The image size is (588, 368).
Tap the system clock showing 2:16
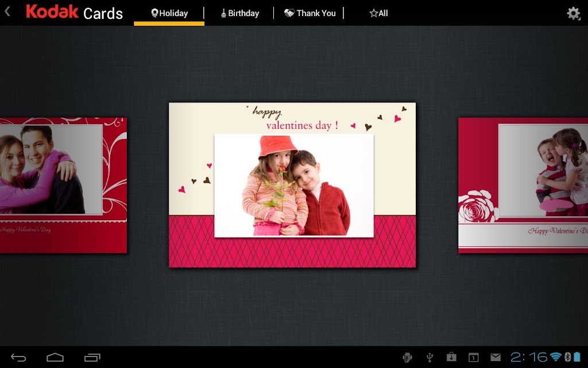pos(529,357)
